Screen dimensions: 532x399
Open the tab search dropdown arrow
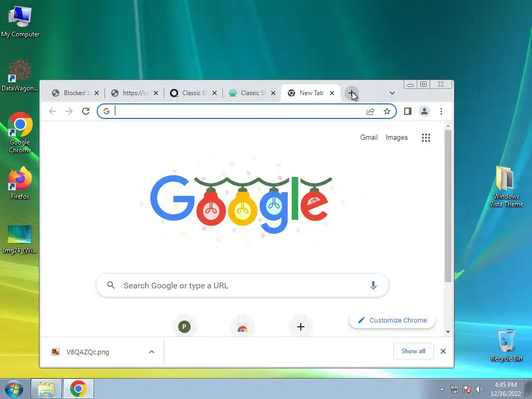[x=392, y=93]
